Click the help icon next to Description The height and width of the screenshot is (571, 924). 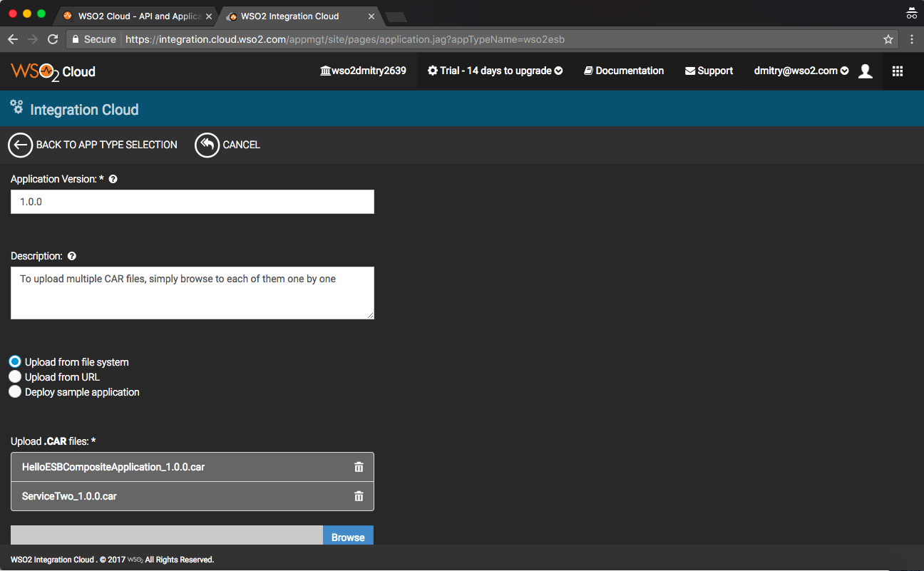(x=71, y=257)
